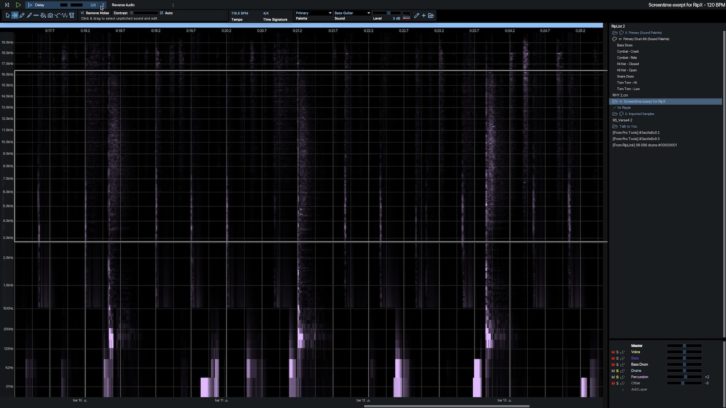
Task: Toggle the Remove Noise checkbox
Action: pos(82,13)
